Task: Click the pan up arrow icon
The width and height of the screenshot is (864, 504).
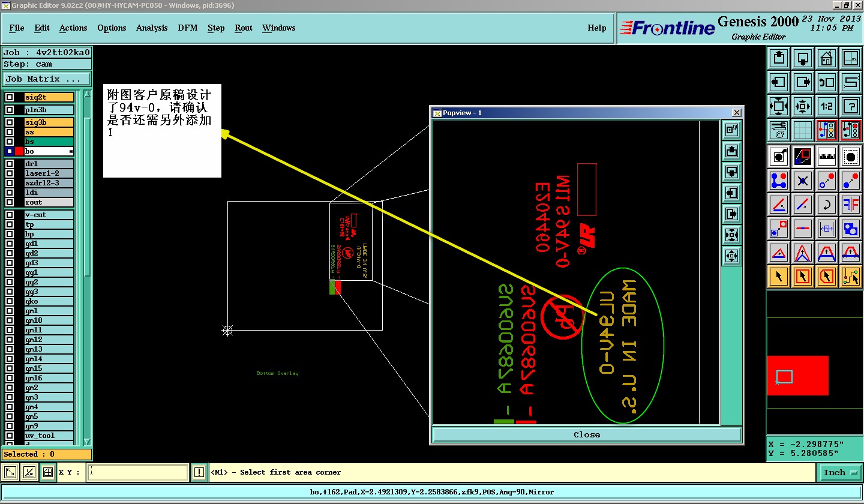Action: [x=779, y=58]
